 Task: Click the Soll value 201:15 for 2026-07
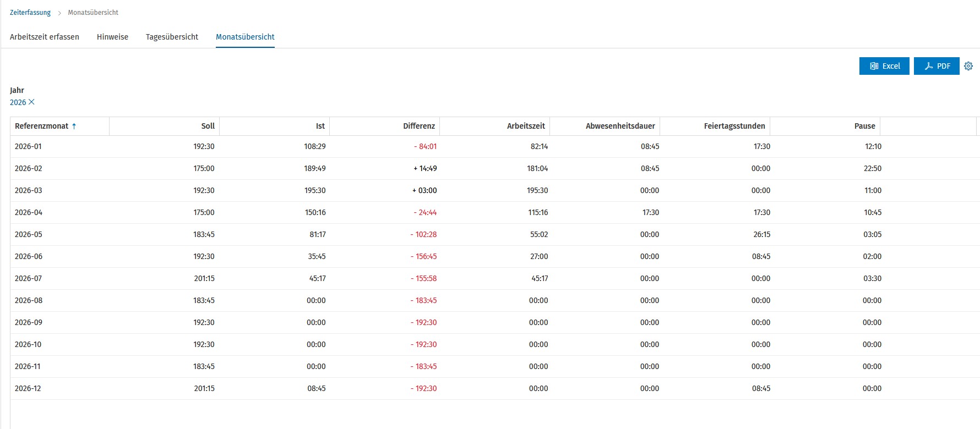(204, 279)
